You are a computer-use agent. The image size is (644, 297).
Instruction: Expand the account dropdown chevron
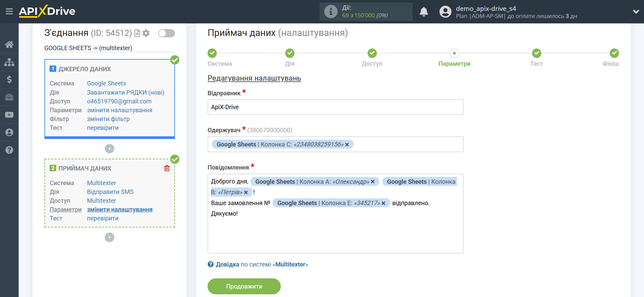636,12
